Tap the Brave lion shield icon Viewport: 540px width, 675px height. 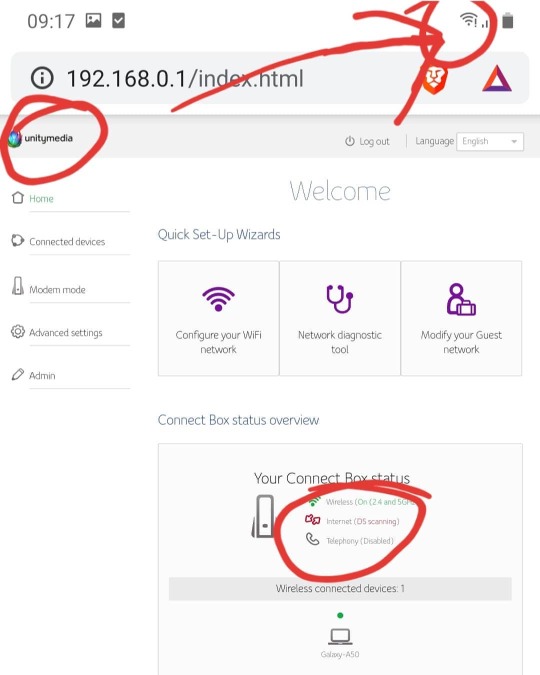click(435, 80)
